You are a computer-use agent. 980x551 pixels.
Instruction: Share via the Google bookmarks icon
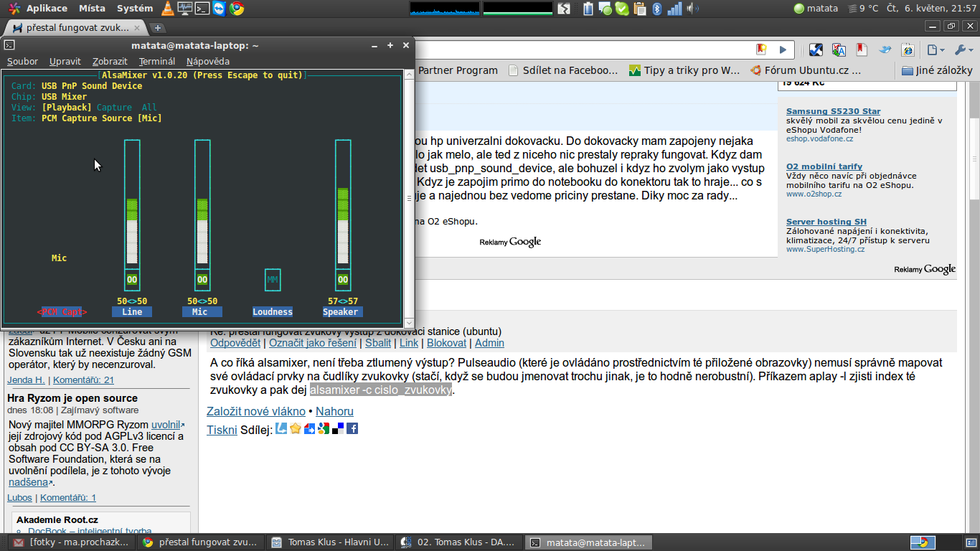(x=324, y=428)
